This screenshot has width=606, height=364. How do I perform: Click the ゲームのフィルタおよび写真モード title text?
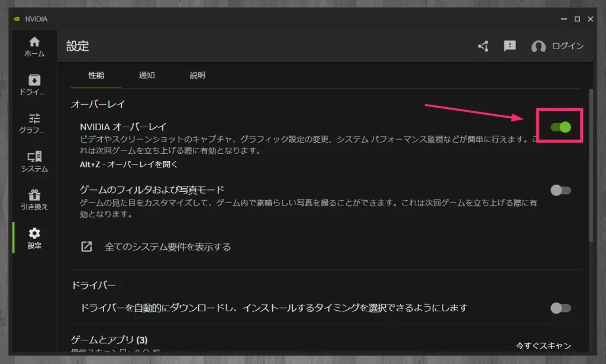coord(152,190)
